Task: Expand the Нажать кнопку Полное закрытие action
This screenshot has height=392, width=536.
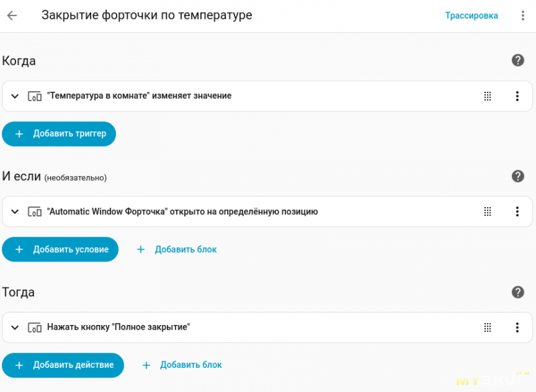Action: pyautogui.click(x=15, y=328)
